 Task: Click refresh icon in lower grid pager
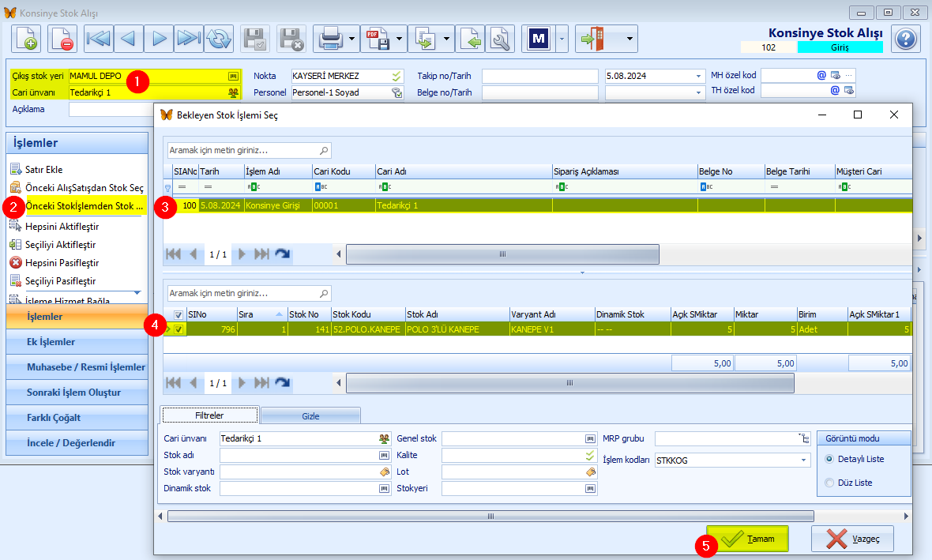(282, 383)
